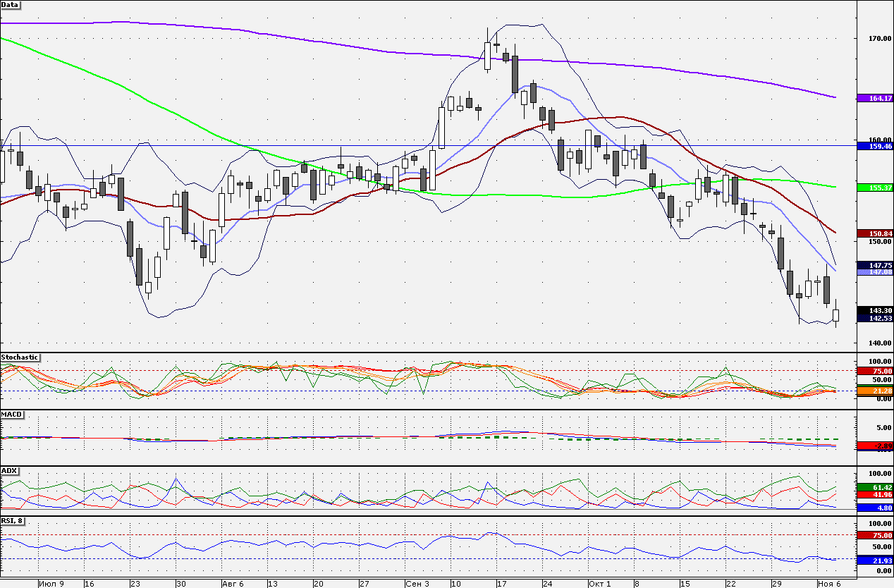Select the 142.53 lower band price label
Image resolution: width=894 pixels, height=588 pixels.
[x=875, y=319]
